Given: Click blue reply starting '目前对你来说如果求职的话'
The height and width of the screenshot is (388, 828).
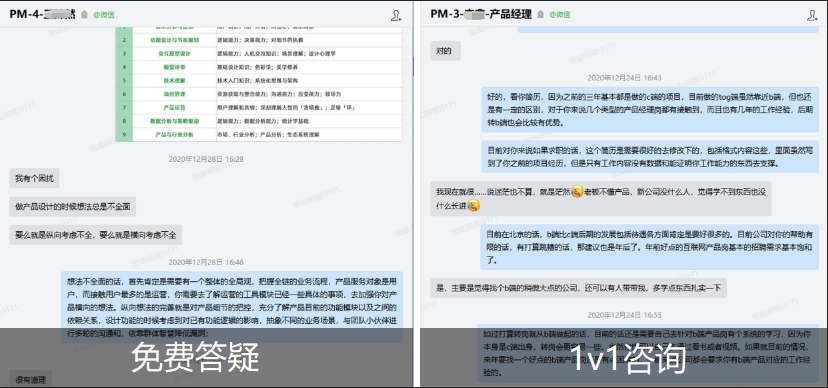Looking at the screenshot, I should click(650, 156).
